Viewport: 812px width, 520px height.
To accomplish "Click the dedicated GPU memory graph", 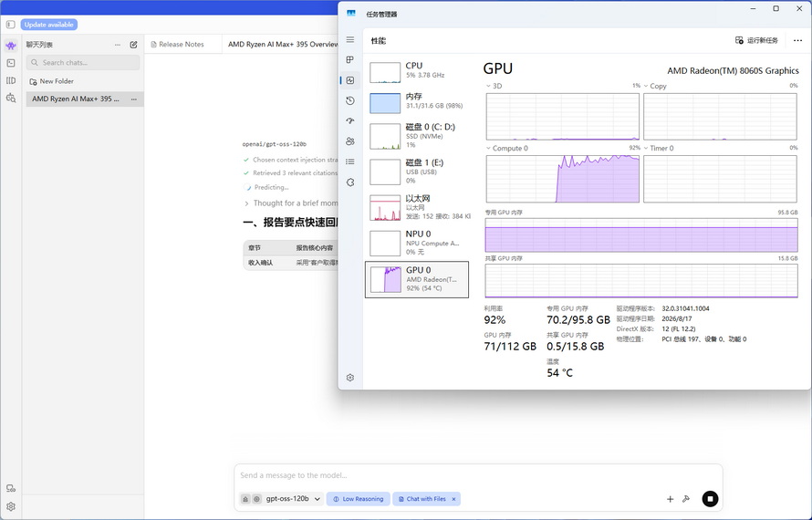I will (641, 235).
